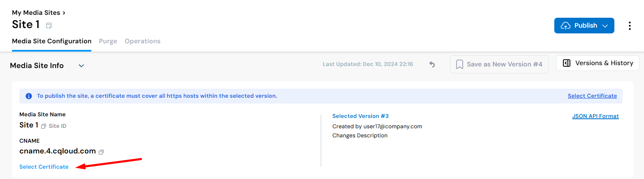
Task: Click the Selected Version #3 heading
Action: pos(360,116)
